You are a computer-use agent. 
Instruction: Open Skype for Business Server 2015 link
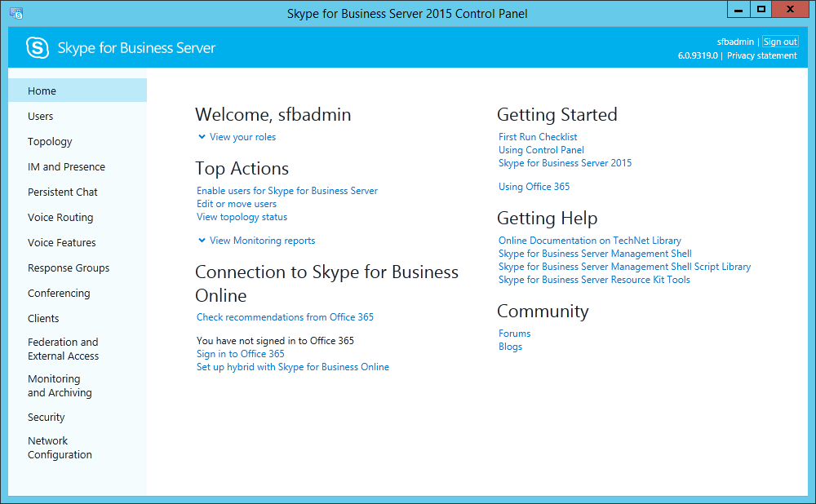[x=565, y=163]
